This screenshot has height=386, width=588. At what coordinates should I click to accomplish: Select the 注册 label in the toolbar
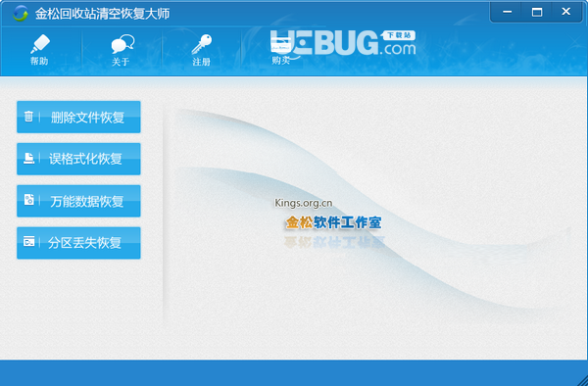[201, 62]
